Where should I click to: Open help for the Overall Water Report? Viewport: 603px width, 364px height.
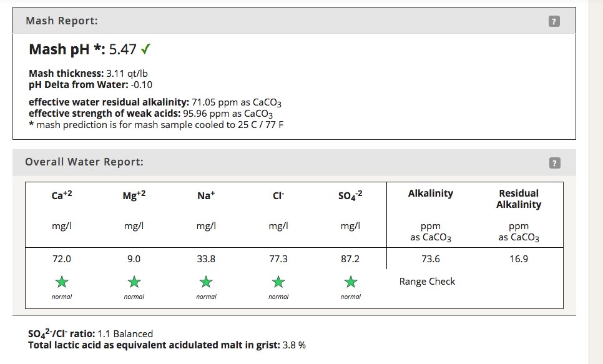pyautogui.click(x=554, y=163)
